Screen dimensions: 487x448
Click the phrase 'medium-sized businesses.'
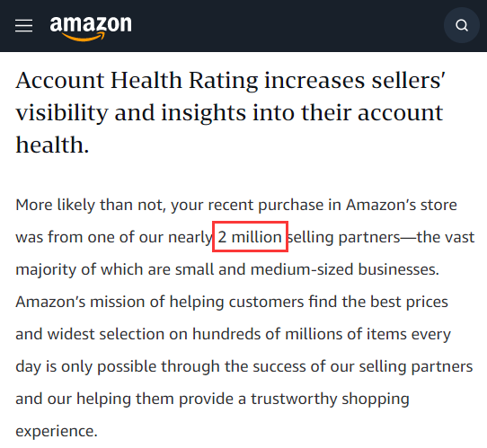345,269
